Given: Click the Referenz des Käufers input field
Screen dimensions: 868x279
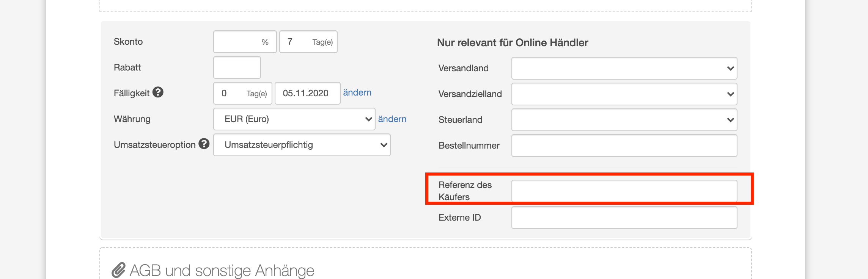Looking at the screenshot, I should click(624, 191).
